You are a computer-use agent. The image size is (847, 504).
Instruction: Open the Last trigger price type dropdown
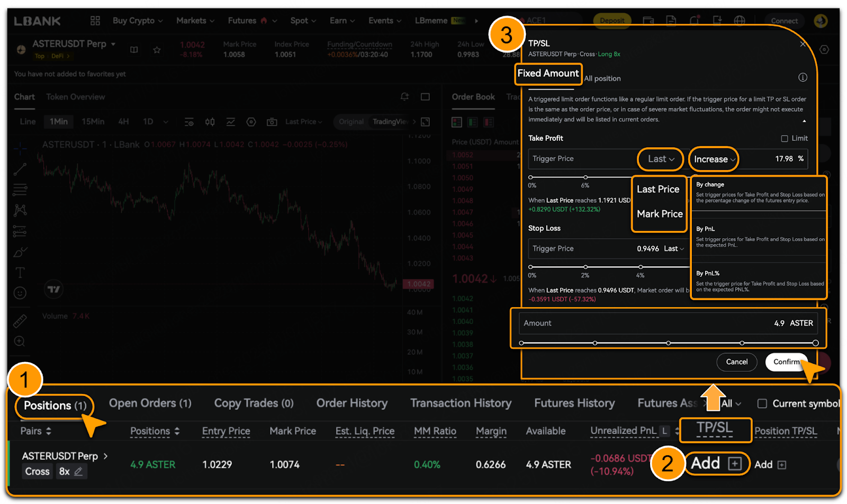660,159
